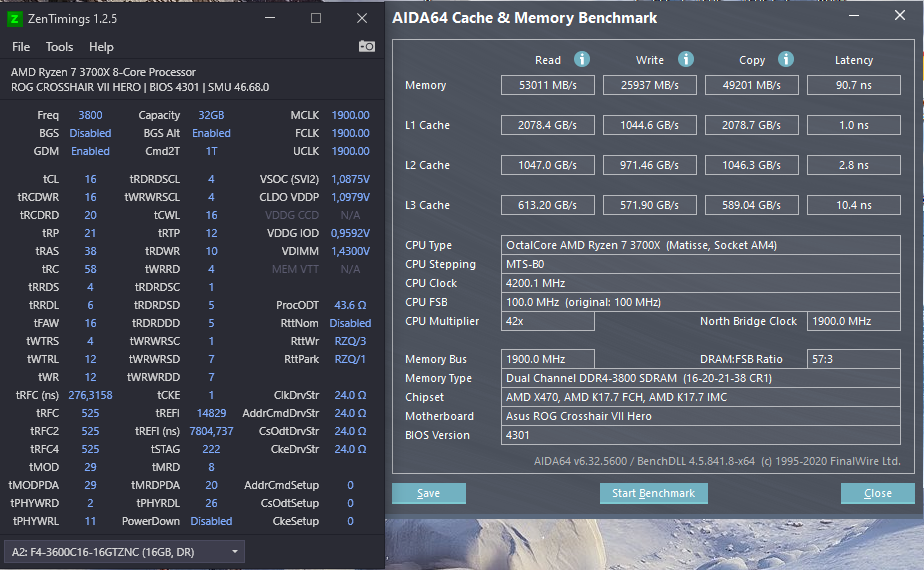Click the CPU Multiplier field 42x
The image size is (924, 570).
547,321
